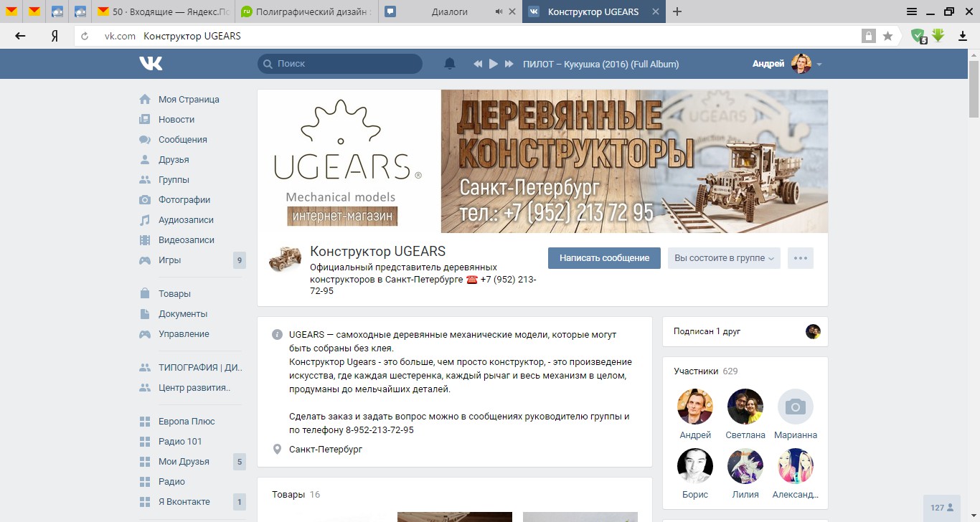
Task: Click the Товары shopping bag icon
Action: point(145,294)
